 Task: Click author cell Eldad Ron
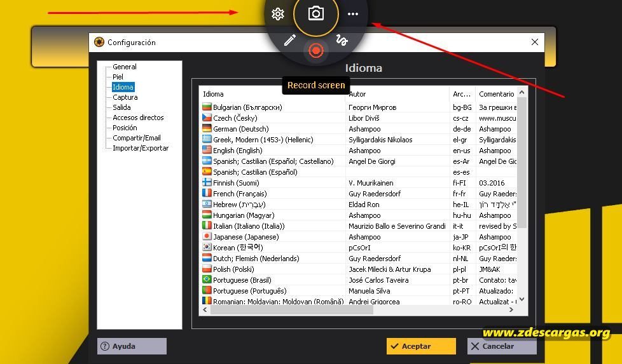(x=364, y=205)
